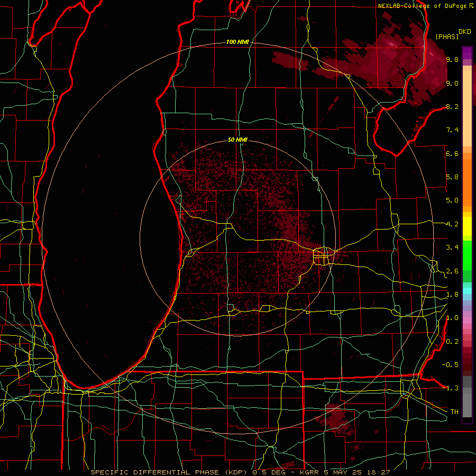The width and height of the screenshot is (476, 476).
Task: Click the SPECIFIC DIFFERENTIAL PHASE (KDP) caption
Action: point(169,472)
